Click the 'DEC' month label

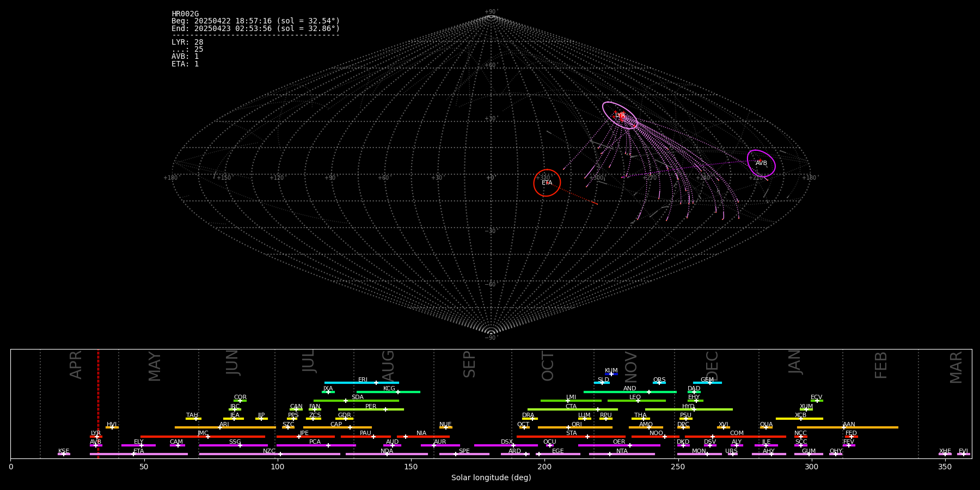pos(712,366)
